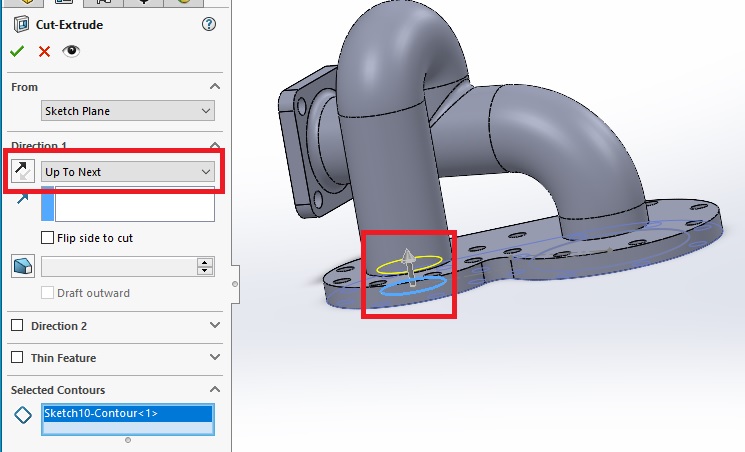Click the Direction of Extrusion arrow icon
This screenshot has height=452, width=745.
click(22, 198)
